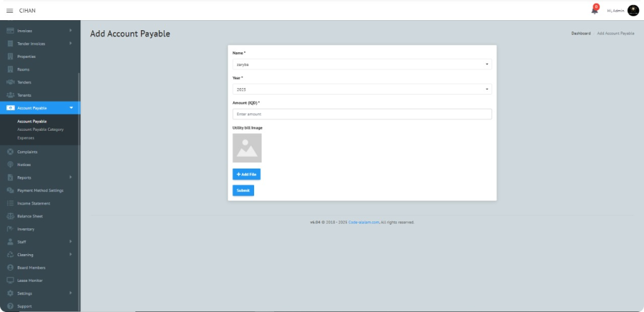644x312 pixels.
Task: Open the Balance Sheet sidebar icon
Action: pyautogui.click(x=10, y=216)
